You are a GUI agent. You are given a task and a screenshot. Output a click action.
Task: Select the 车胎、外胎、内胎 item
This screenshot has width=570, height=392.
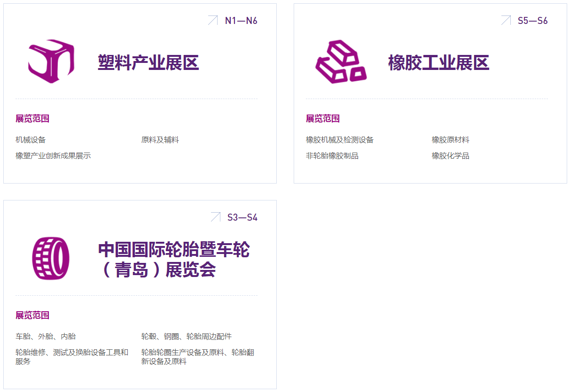point(46,337)
